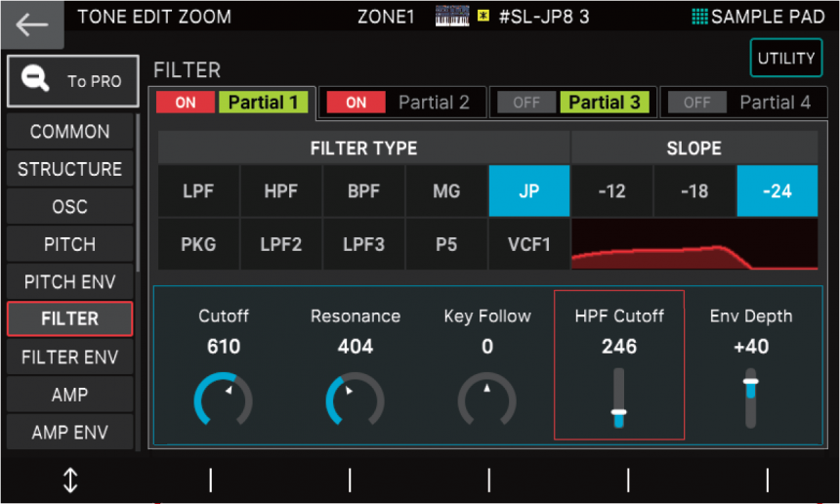Screen dimensions: 840x504
Task: Select the Cutoff knob
Action: 224,399
